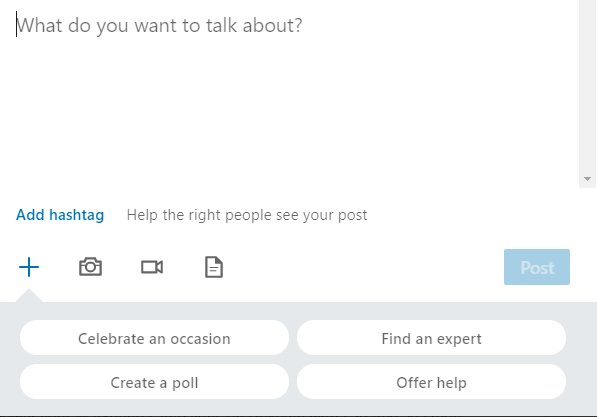Click the 'Help the right people see your post' text
The image size is (597, 417).
(x=247, y=215)
